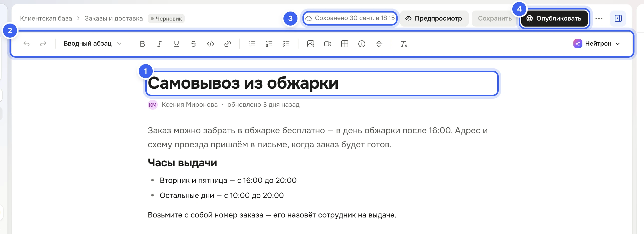
Task: Click the Возьмите с собой номер заказа paragraph
Action: (x=272, y=215)
